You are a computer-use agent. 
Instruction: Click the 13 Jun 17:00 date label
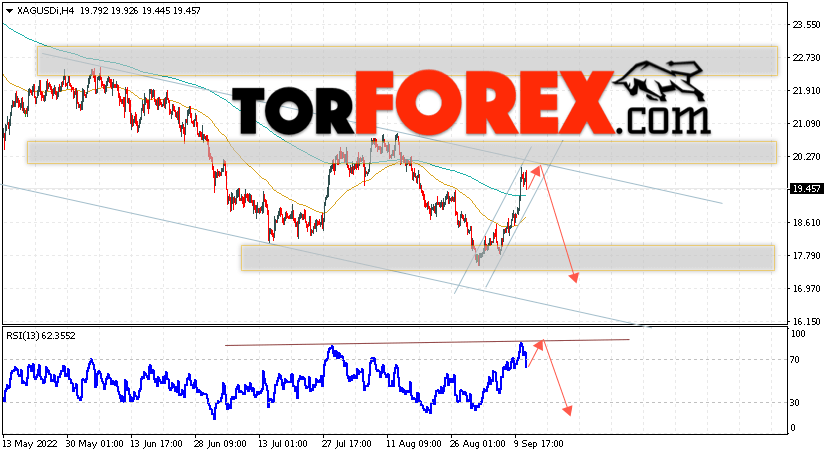click(156, 444)
